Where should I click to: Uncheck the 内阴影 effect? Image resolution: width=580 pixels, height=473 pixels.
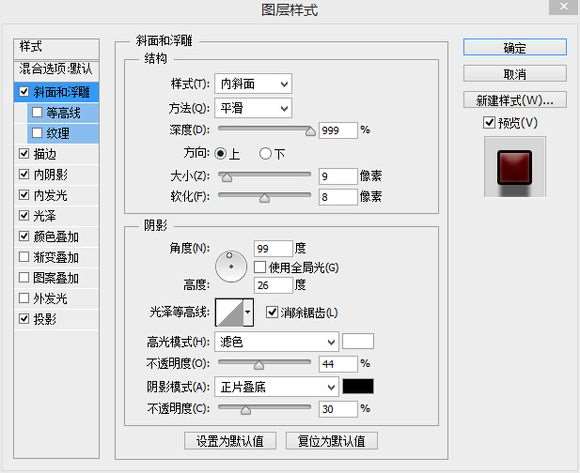coord(24,174)
